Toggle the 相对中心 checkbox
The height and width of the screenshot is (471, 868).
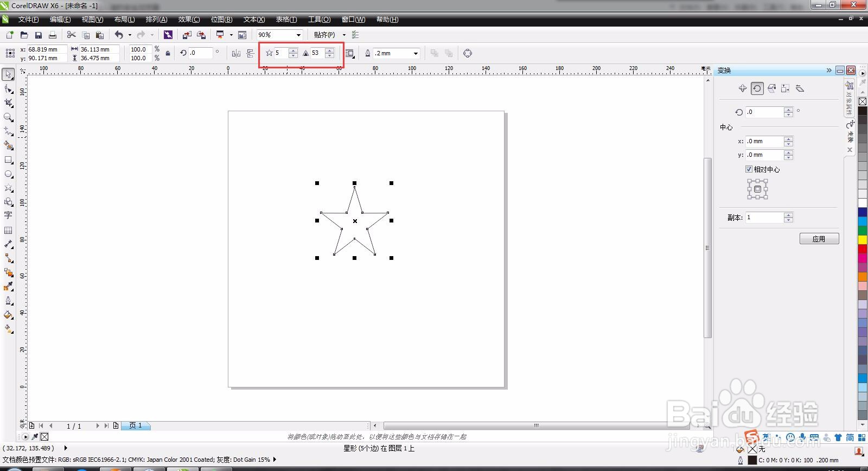(x=749, y=169)
